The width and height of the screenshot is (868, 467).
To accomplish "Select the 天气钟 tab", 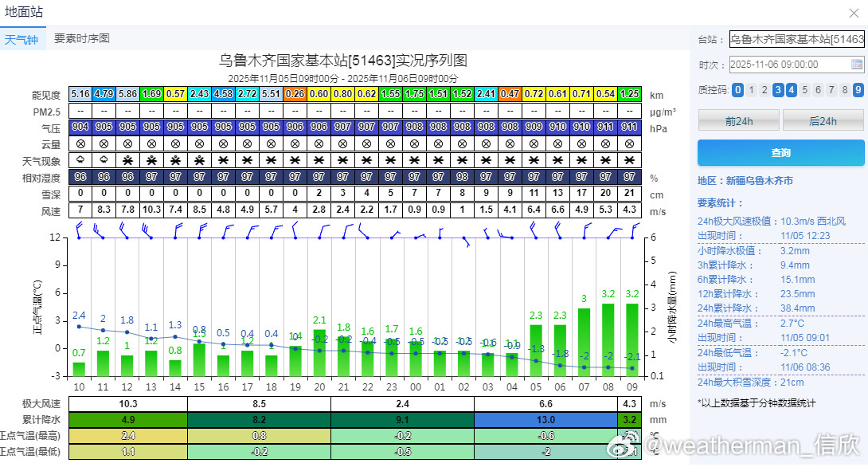I will (x=23, y=37).
